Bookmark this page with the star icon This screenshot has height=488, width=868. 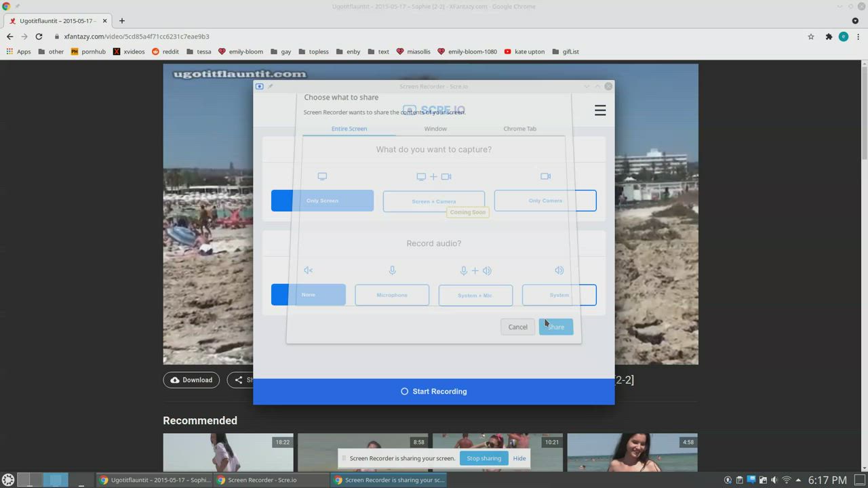810,37
